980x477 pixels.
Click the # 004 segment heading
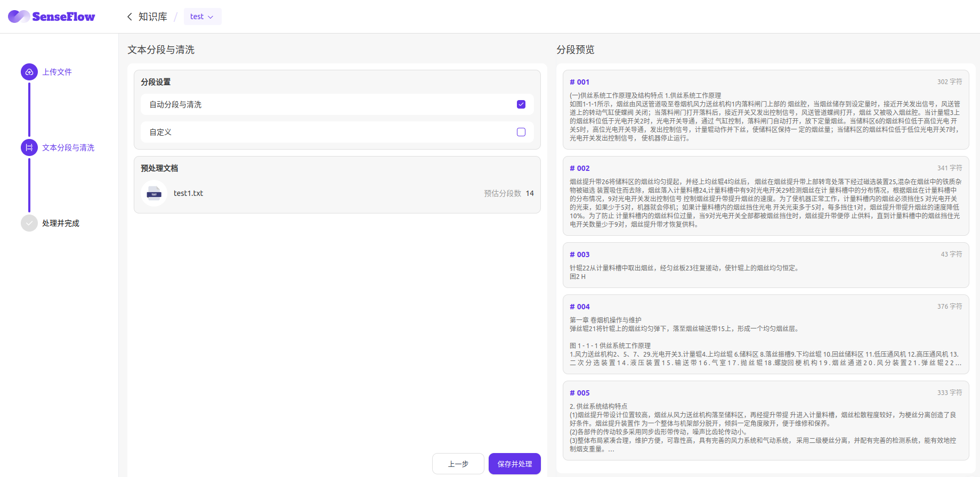tap(580, 307)
